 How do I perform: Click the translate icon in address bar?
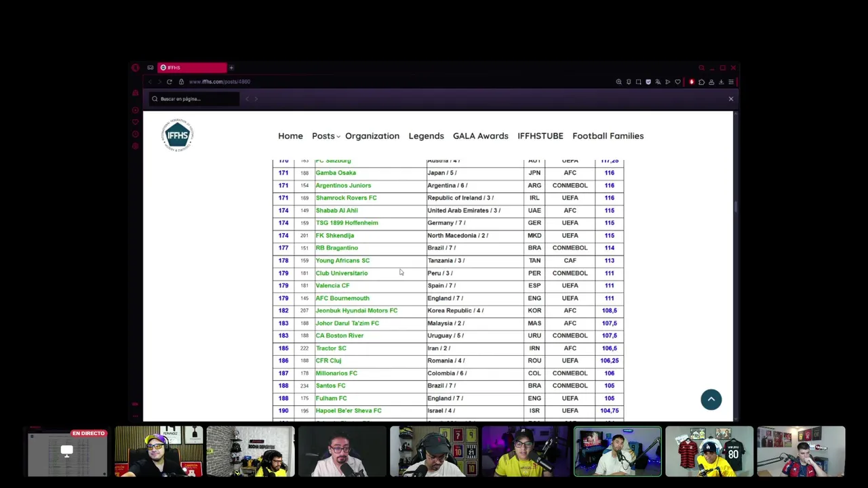click(658, 82)
